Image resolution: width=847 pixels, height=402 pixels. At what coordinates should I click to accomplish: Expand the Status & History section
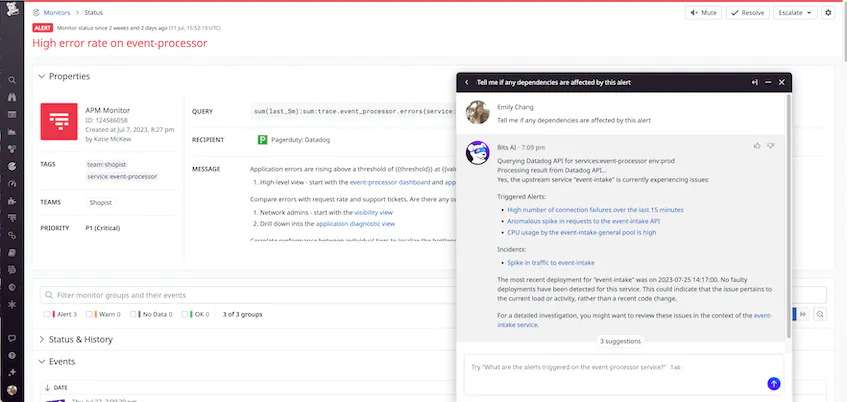click(41, 339)
